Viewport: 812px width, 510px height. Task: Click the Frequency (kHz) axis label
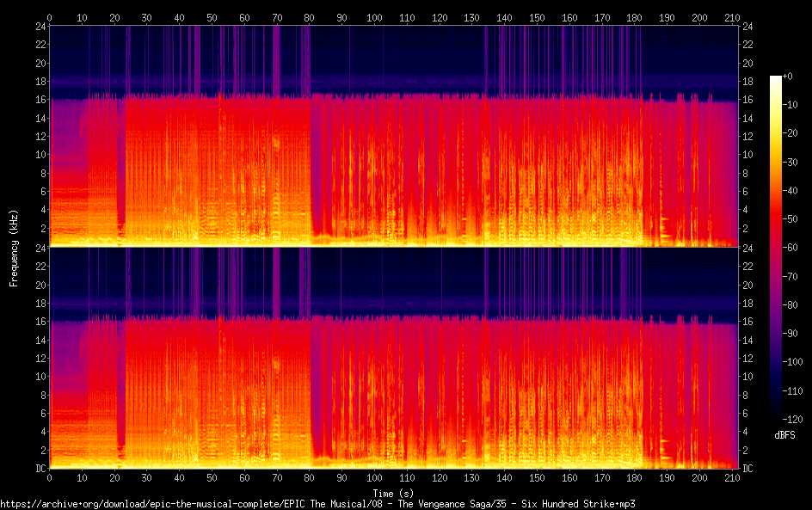click(14, 247)
